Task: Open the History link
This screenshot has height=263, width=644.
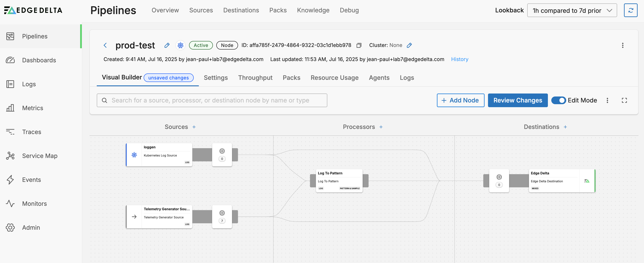Action: (459, 59)
